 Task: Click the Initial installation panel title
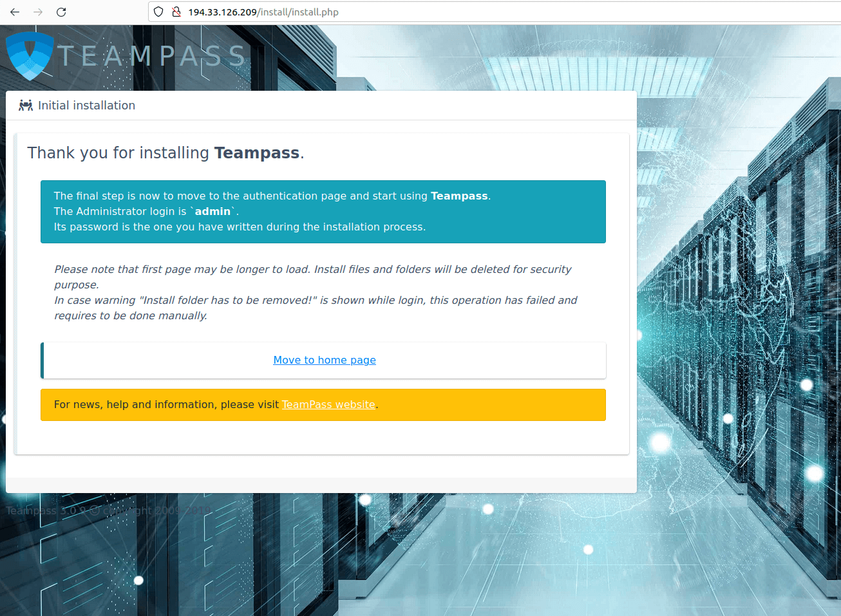[86, 106]
